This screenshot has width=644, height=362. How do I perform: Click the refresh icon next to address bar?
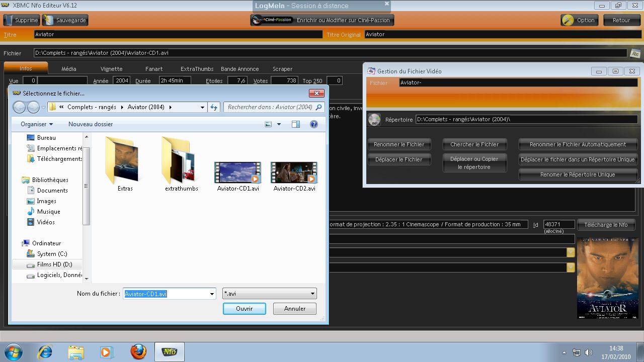click(214, 107)
